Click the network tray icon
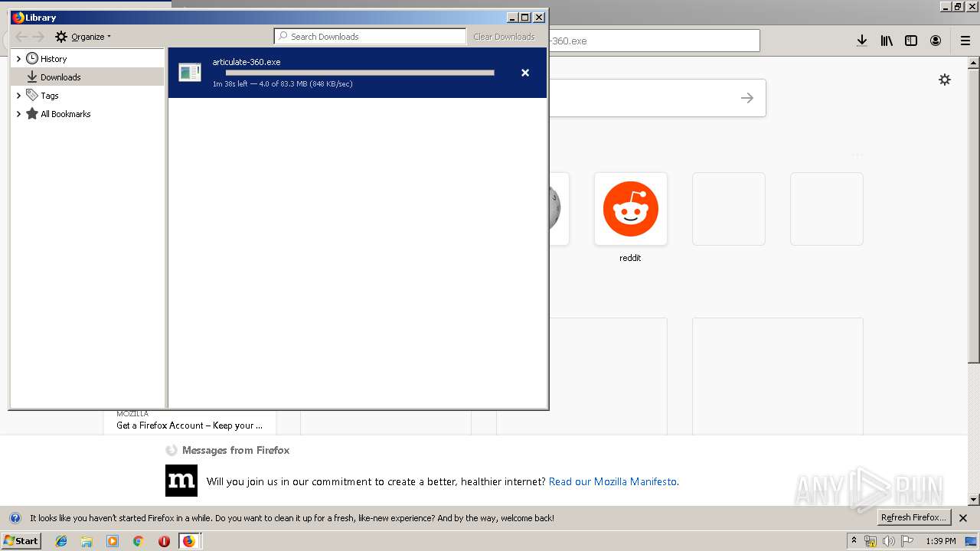980x551 pixels. click(x=871, y=541)
